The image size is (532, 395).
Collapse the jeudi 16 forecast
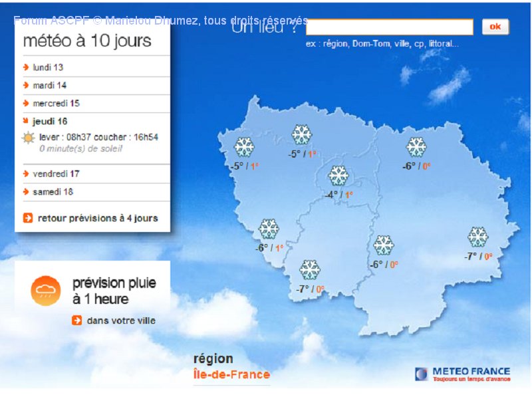click(50, 121)
